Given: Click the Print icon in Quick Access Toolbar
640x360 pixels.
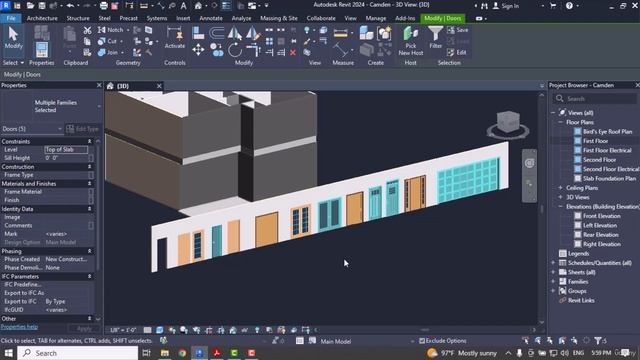Looking at the screenshot, I should [x=104, y=6].
